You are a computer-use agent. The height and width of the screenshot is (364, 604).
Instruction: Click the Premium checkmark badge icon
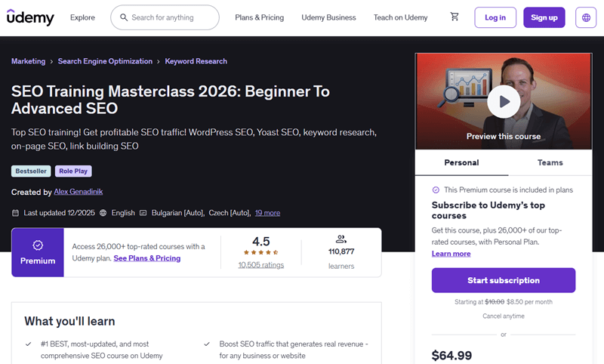38,245
